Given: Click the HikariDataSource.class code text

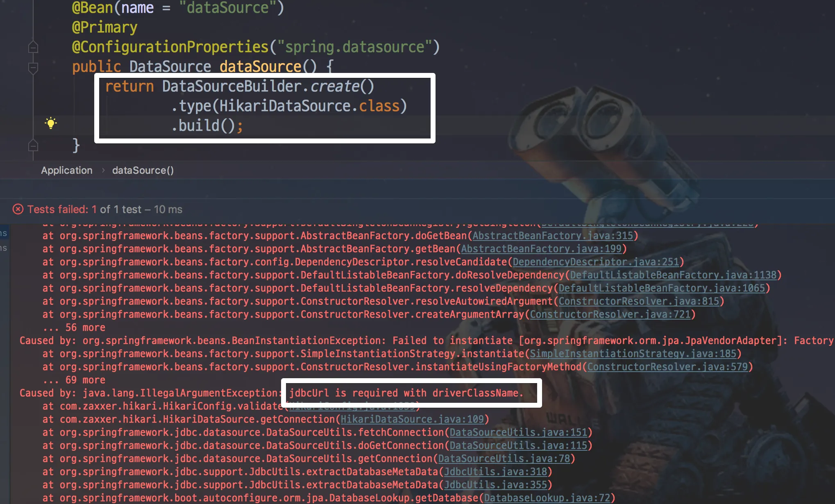Looking at the screenshot, I should pyautogui.click(x=309, y=106).
